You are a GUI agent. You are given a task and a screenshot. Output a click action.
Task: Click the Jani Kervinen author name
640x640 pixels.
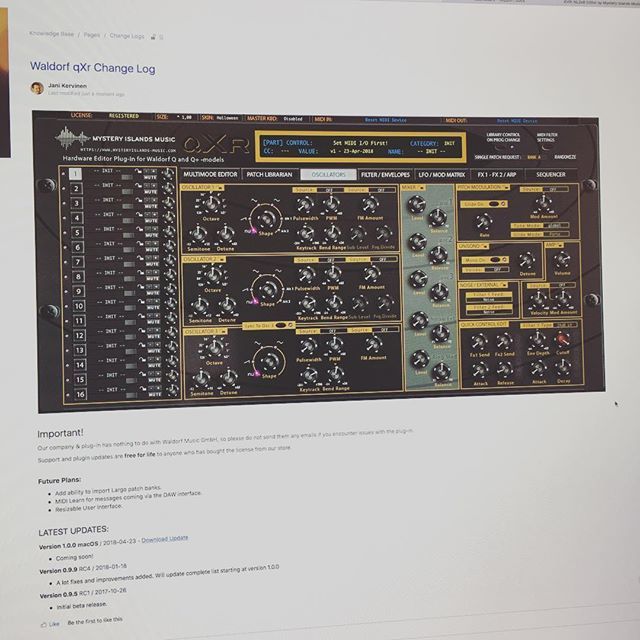67,85
